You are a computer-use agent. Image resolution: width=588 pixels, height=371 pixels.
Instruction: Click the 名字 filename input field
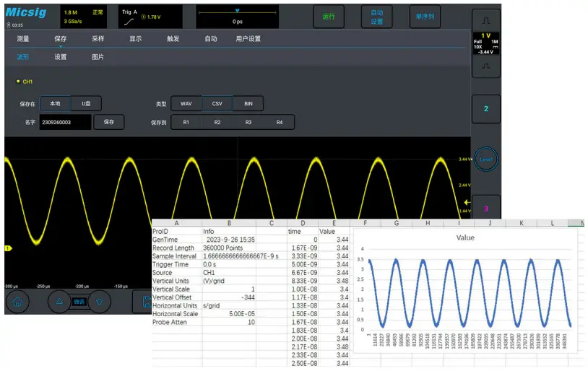[x=66, y=122]
